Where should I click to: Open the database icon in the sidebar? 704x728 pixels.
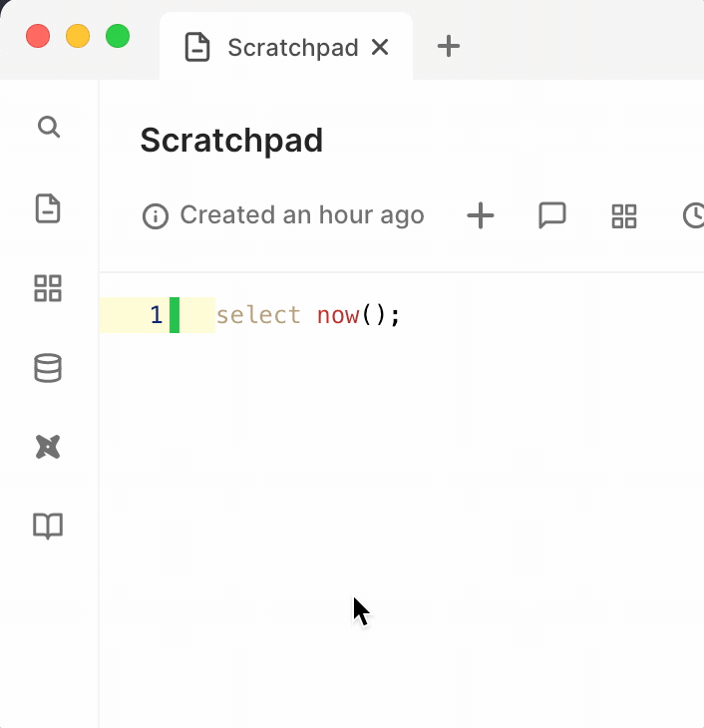click(48, 368)
